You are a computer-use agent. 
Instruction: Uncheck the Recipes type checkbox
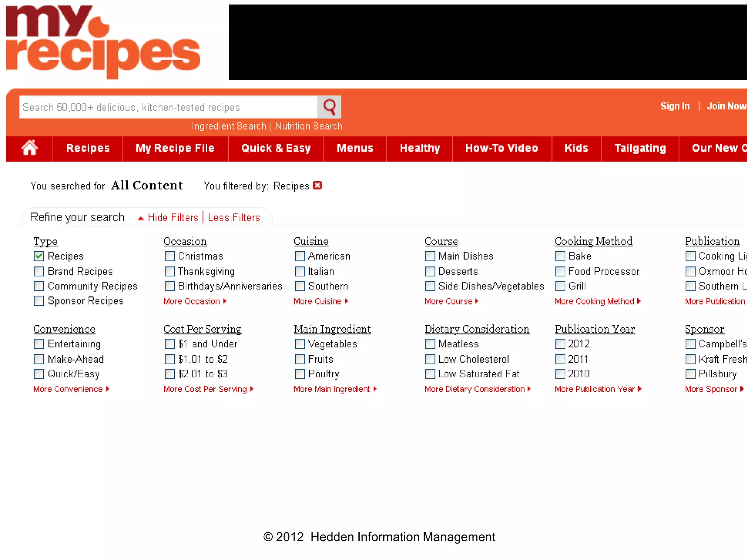pos(39,256)
